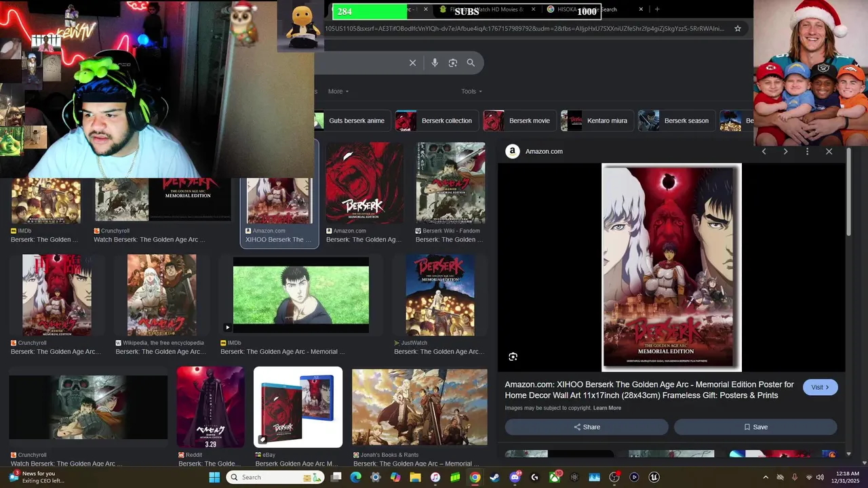Clear the Google search box text
This screenshot has height=488, width=868.
point(412,62)
